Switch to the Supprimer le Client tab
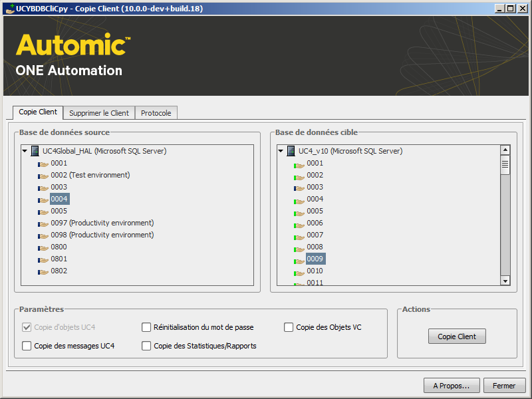This screenshot has width=532, height=399. (x=99, y=113)
